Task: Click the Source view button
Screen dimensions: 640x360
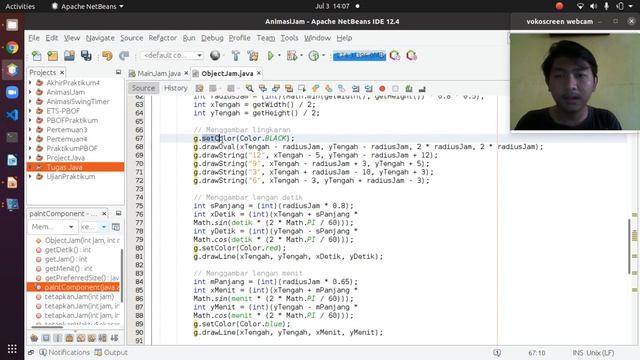Action: click(x=143, y=88)
